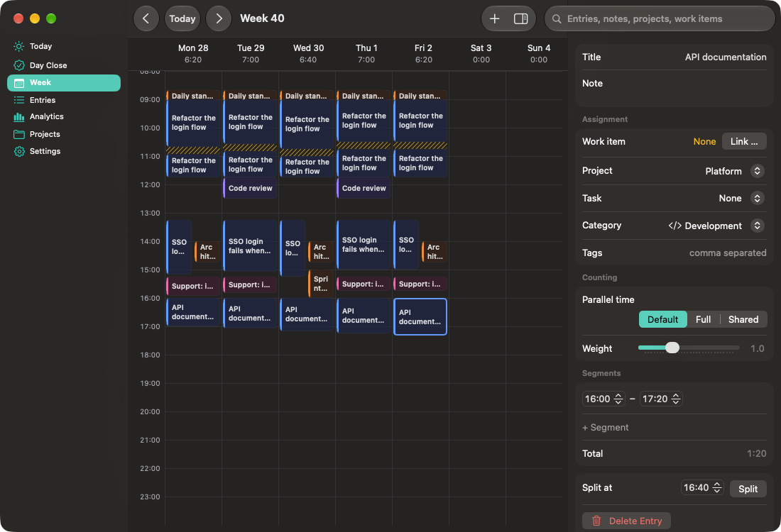Click the Tags comma separated field
The width and height of the screenshot is (781, 532).
coord(727,253)
